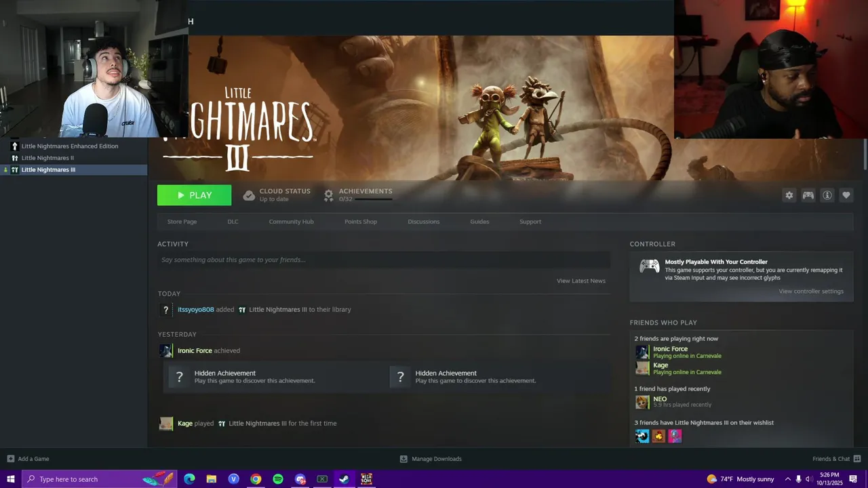Open Friends & Chat icon
This screenshot has height=488, width=868.
click(857, 459)
